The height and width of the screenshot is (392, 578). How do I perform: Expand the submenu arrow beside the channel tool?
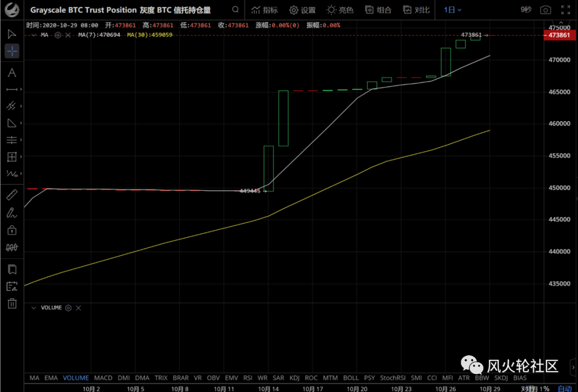point(21,106)
